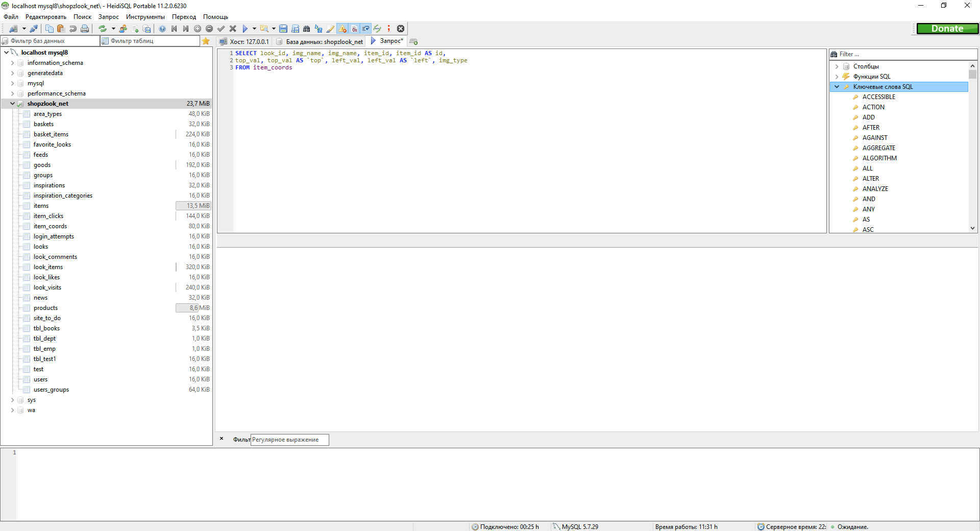Click the SQL beautifier brush icon
Viewport: 980px width, 531px height.
pos(331,29)
